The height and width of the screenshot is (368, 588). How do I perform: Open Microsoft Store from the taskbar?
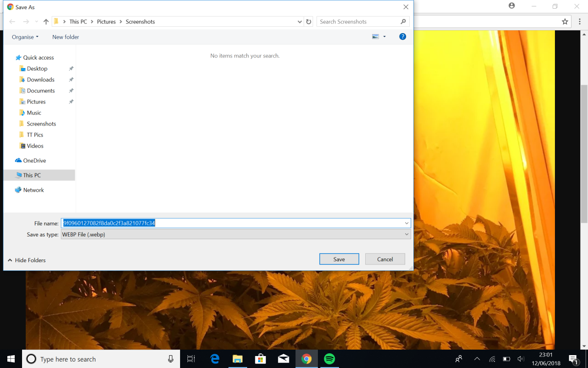260,359
